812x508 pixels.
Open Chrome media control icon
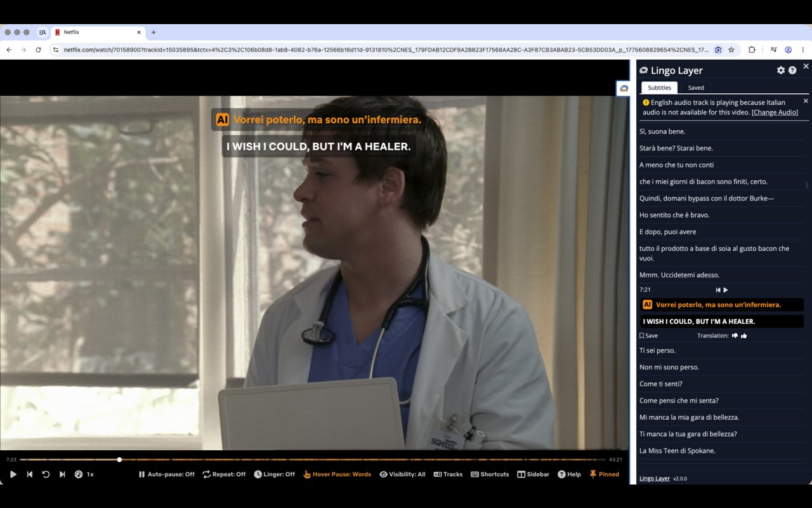[x=773, y=50]
